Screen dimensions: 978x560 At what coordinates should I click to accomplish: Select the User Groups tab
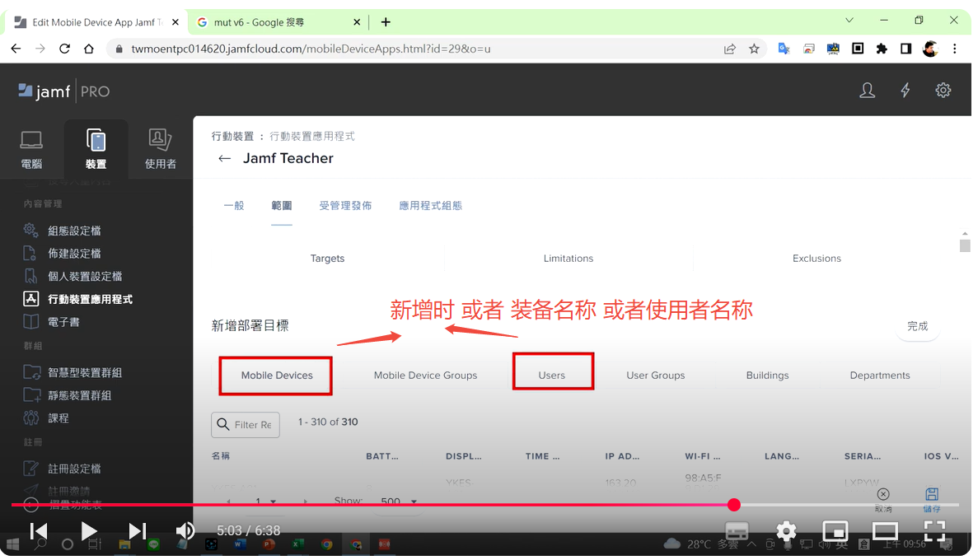click(x=656, y=376)
